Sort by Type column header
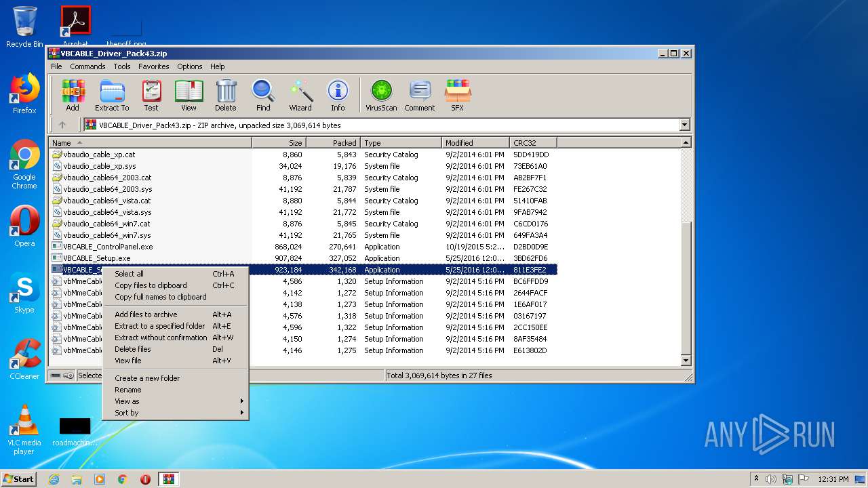Image resolution: width=868 pixels, height=488 pixels. tap(401, 143)
